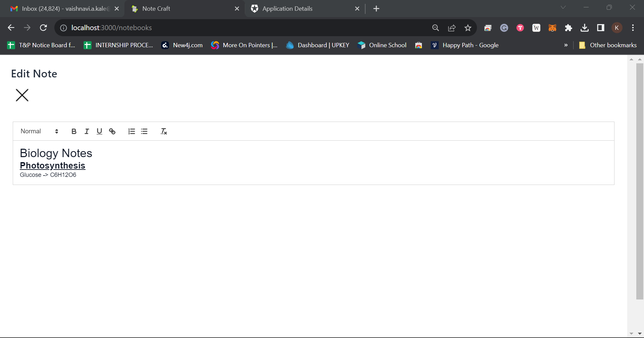The width and height of the screenshot is (644, 338).
Task: Open the K profile avatar menu
Action: [x=617, y=28]
